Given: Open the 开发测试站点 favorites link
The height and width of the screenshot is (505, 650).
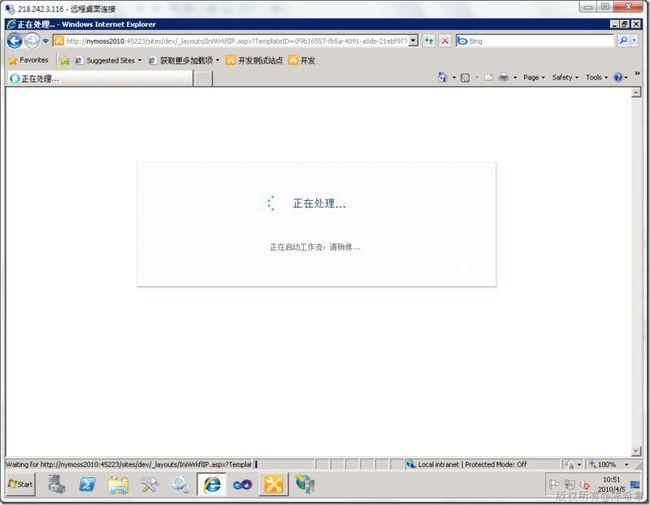Looking at the screenshot, I should (254, 61).
